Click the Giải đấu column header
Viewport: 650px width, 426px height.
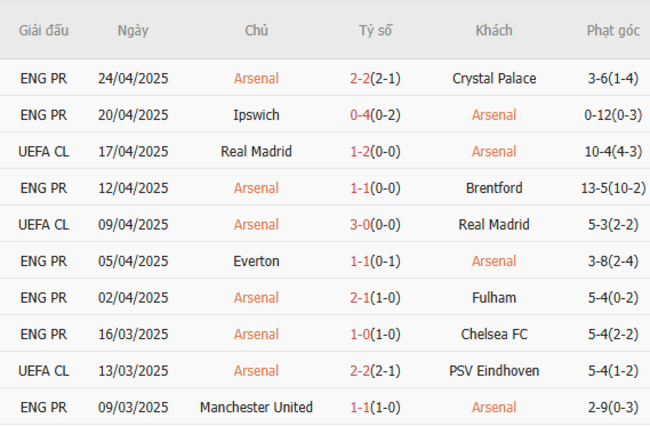point(44,30)
